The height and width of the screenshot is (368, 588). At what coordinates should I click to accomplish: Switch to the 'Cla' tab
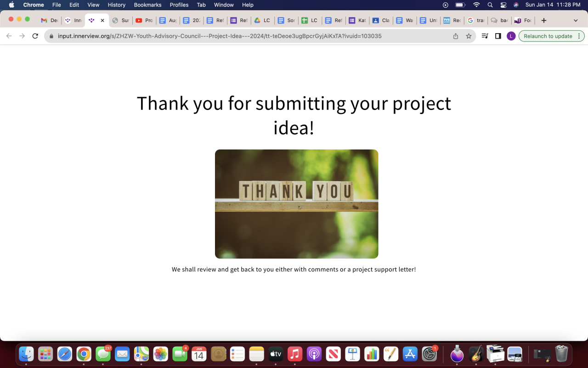(380, 20)
